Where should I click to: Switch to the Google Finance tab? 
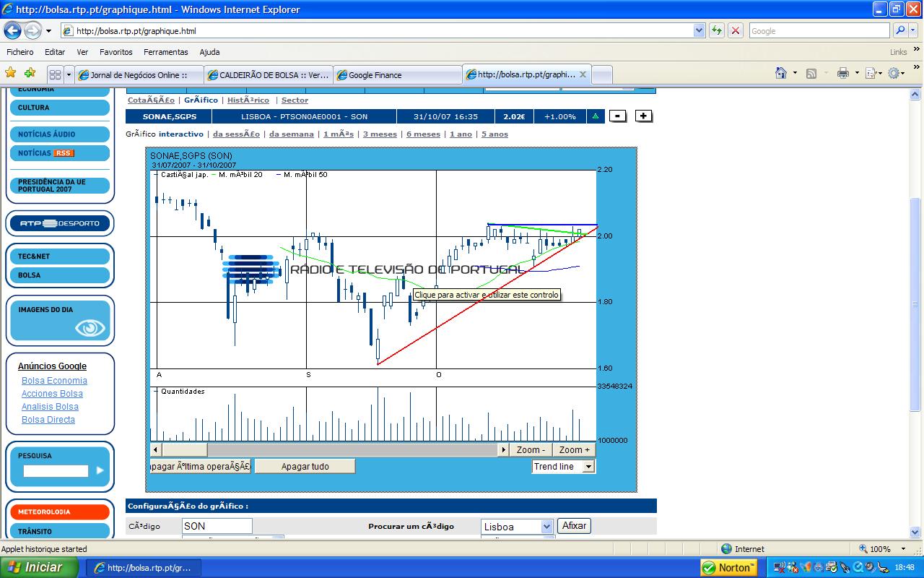coord(398,75)
